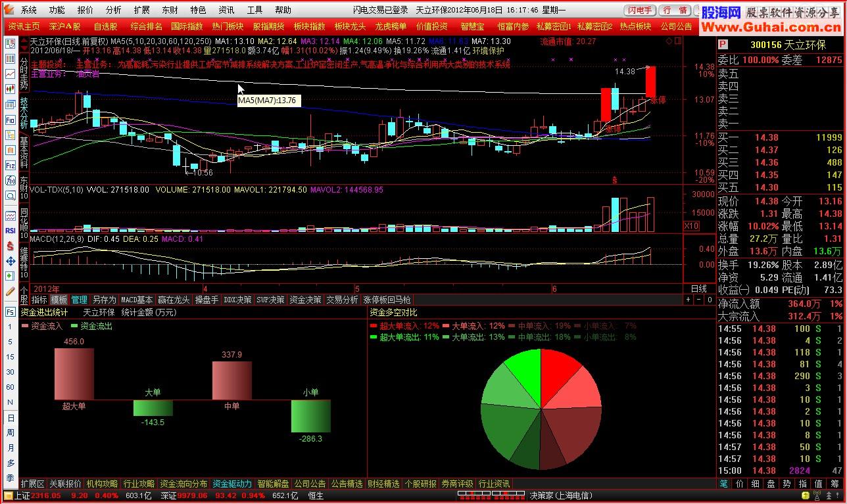
Task: Open 智慧宝 toolbar item
Action: click(x=473, y=26)
